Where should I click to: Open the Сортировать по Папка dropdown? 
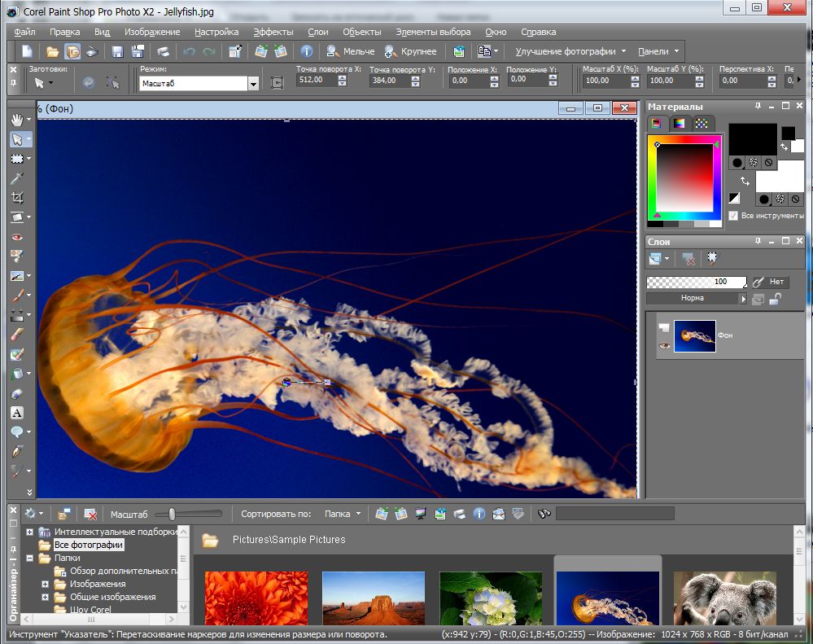343,514
